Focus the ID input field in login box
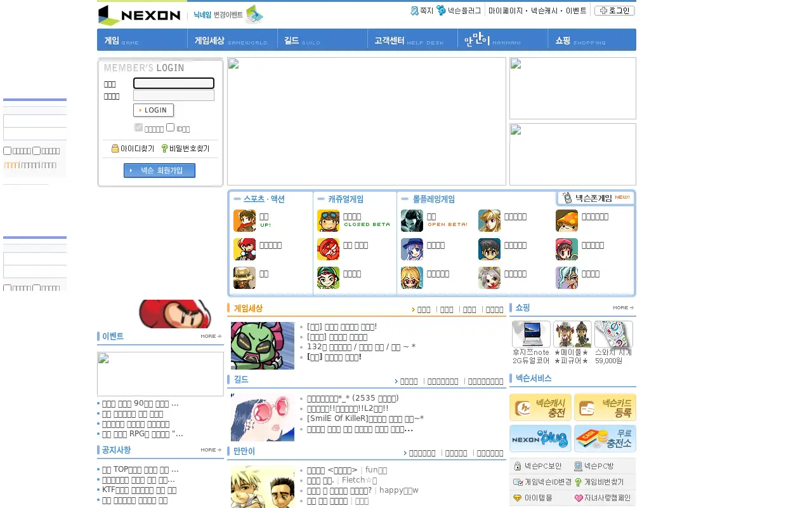The image size is (812, 508). 174,83
